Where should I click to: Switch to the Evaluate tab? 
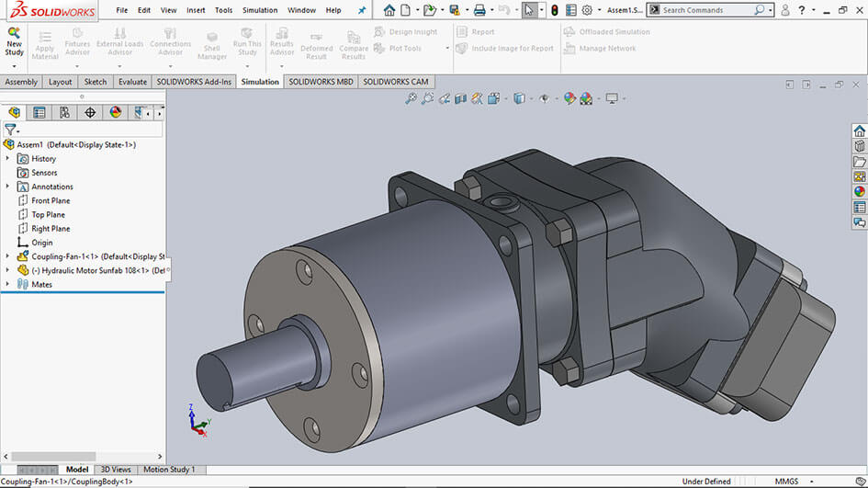[x=132, y=82]
